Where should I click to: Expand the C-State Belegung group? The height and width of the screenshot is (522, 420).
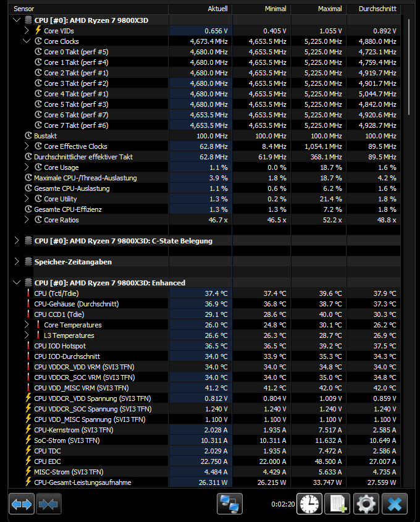tap(17, 240)
